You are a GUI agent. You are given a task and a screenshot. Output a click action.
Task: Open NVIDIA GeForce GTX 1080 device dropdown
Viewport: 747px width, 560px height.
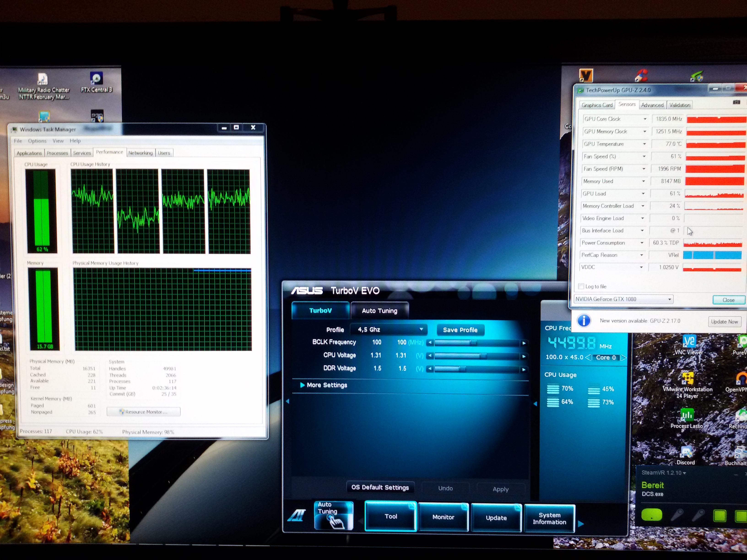[623, 299]
